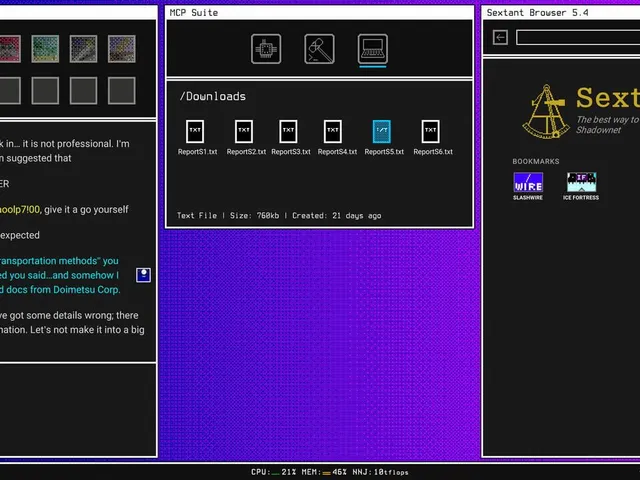The height and width of the screenshot is (480, 640).
Task: Click the MCP Suite window title
Action: click(x=194, y=13)
